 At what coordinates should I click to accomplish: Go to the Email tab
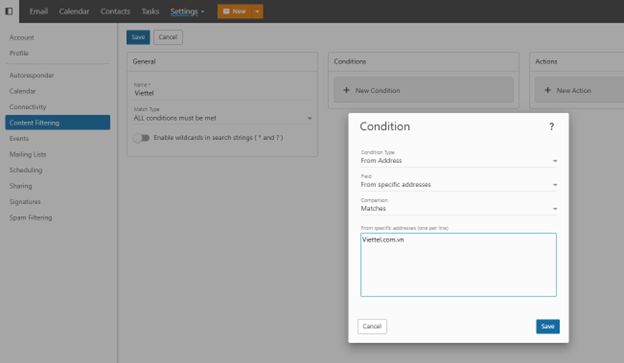(39, 12)
